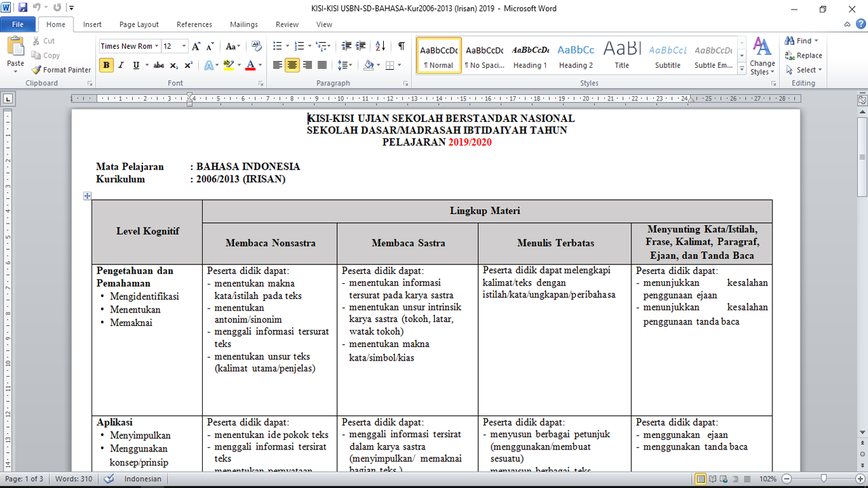Open Word Help question mark icon
Viewport: 868px width, 488px height.
point(861,24)
